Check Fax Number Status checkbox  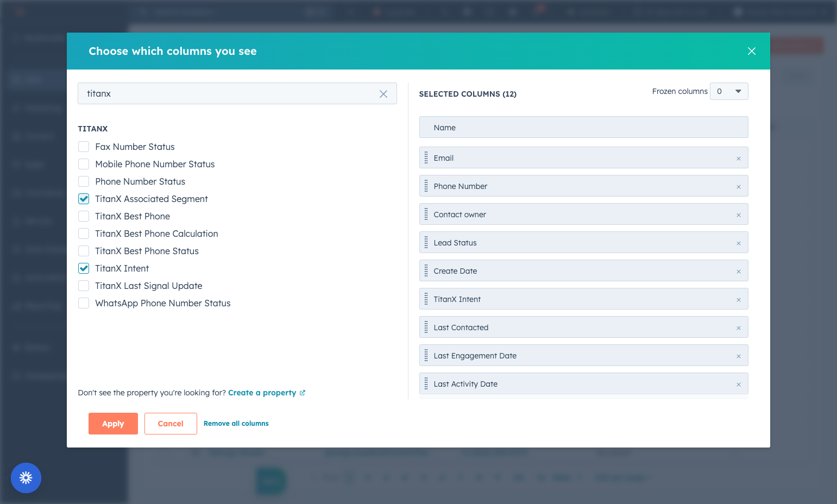(x=84, y=147)
